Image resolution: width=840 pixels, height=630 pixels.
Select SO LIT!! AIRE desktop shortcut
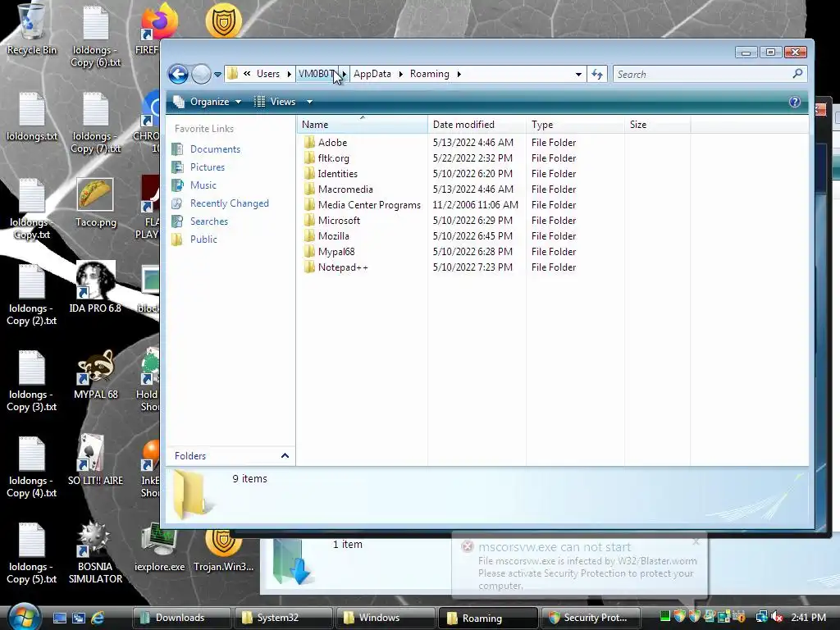point(95,459)
